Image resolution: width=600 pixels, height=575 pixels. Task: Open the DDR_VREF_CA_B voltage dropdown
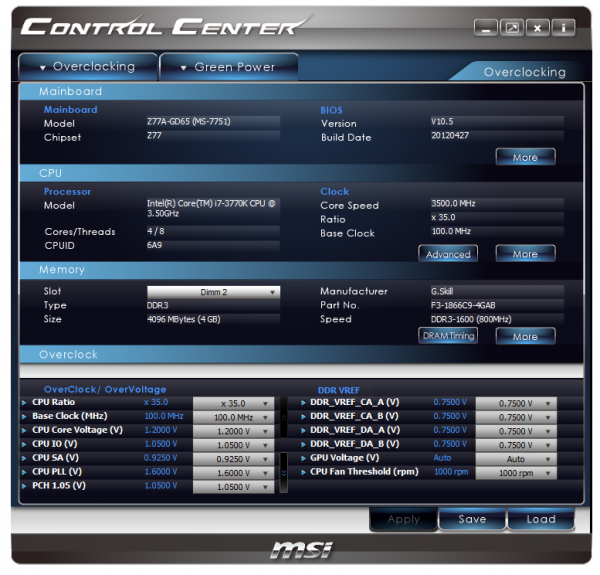tap(516, 417)
